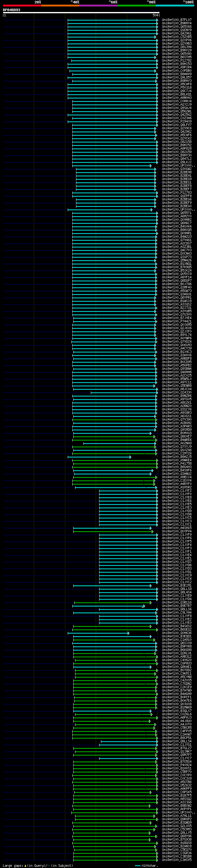Select hit label UniRef100_Q9LD57
This screenshot has height=868, width=197.
176,78
